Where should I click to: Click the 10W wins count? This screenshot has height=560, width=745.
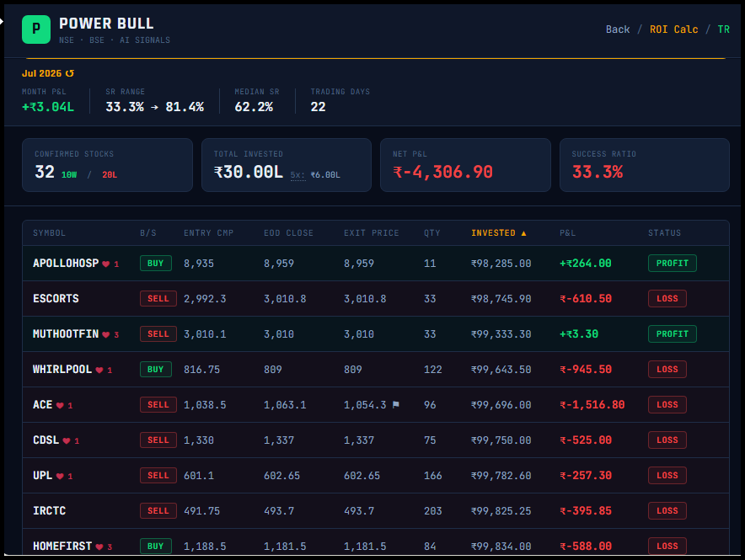coord(69,175)
